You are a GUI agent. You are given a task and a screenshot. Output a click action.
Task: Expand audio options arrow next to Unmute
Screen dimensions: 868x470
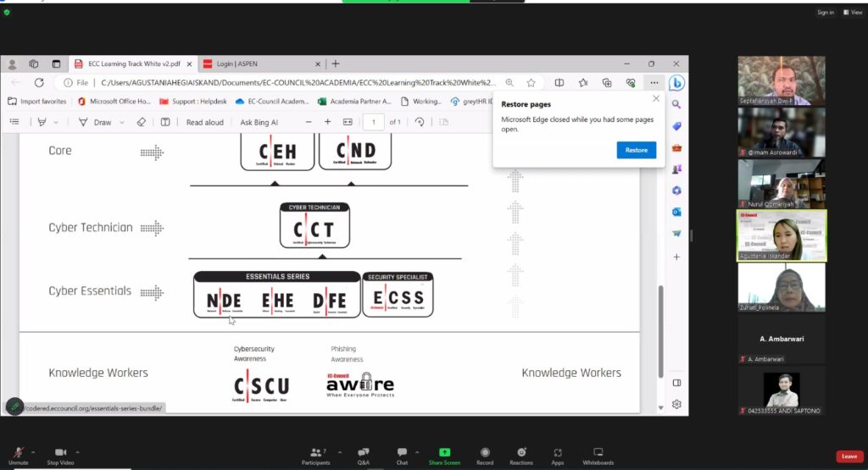click(x=33, y=451)
